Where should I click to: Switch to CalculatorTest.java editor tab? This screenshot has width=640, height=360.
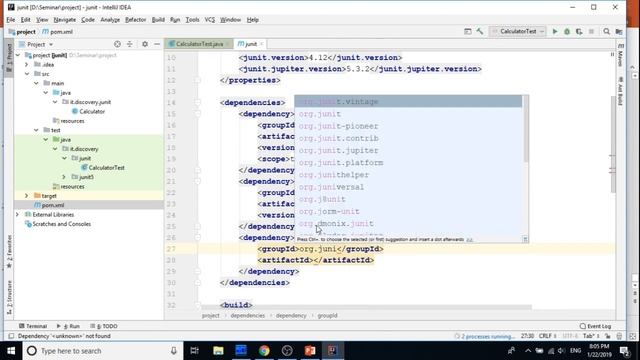199,44
